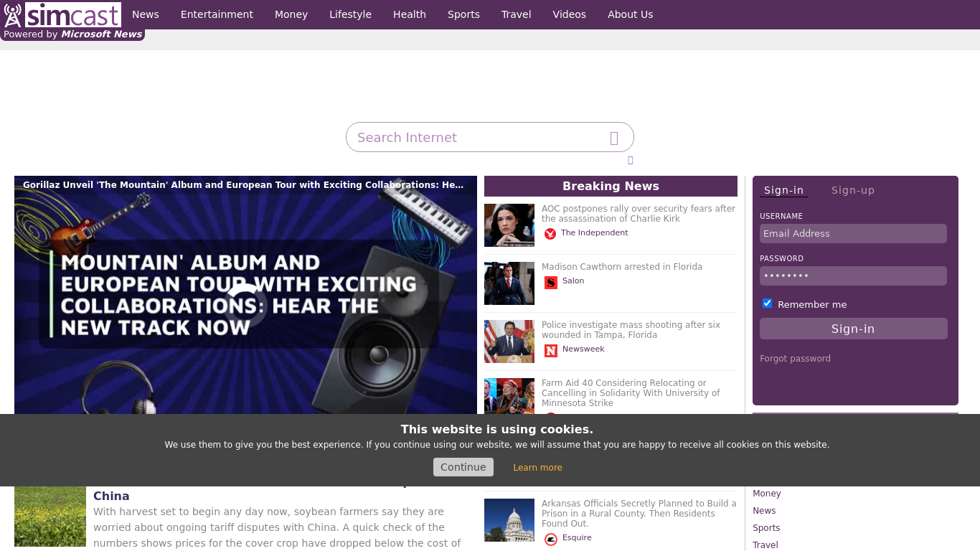Screen dimensions: 980x551
Task: Click the Esquire source name
Action: (x=577, y=537)
